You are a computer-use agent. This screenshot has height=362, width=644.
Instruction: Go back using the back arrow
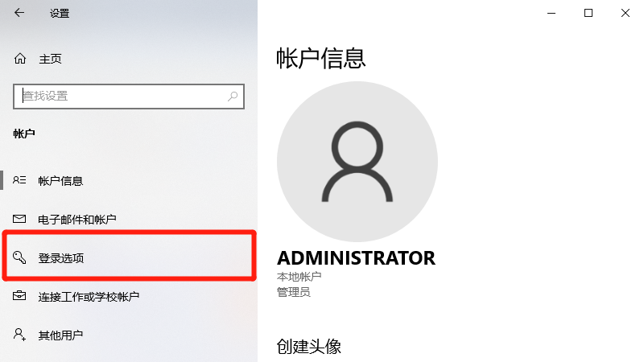tap(19, 13)
